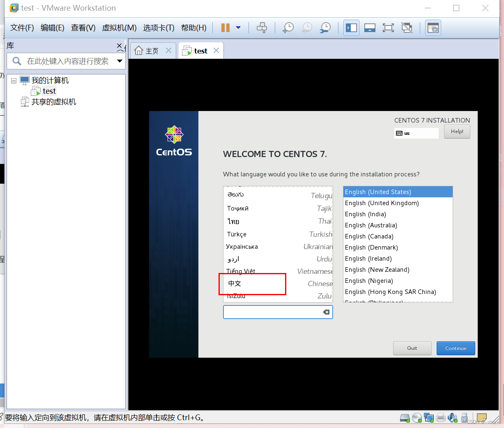This screenshot has height=428, width=504.
Task: Toggle the library sidebar view icon
Action: (x=351, y=28)
